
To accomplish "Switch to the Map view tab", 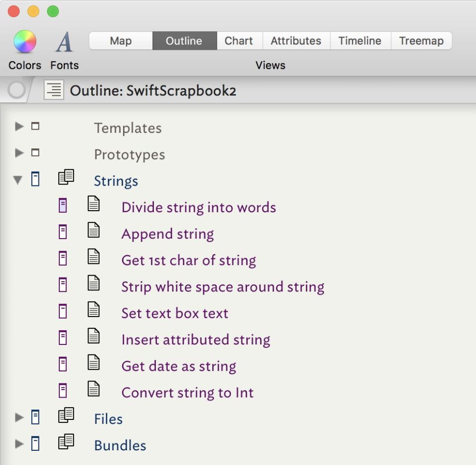I will pos(121,41).
